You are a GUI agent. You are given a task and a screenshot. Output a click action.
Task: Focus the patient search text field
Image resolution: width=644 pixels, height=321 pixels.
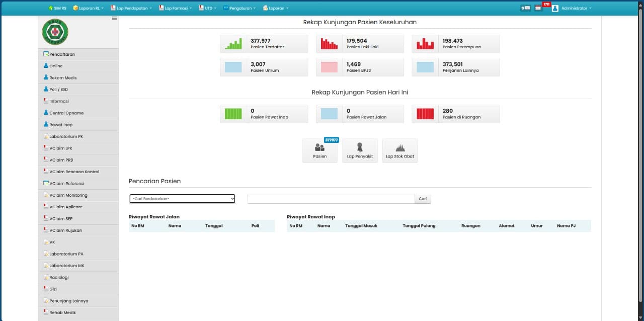point(331,199)
